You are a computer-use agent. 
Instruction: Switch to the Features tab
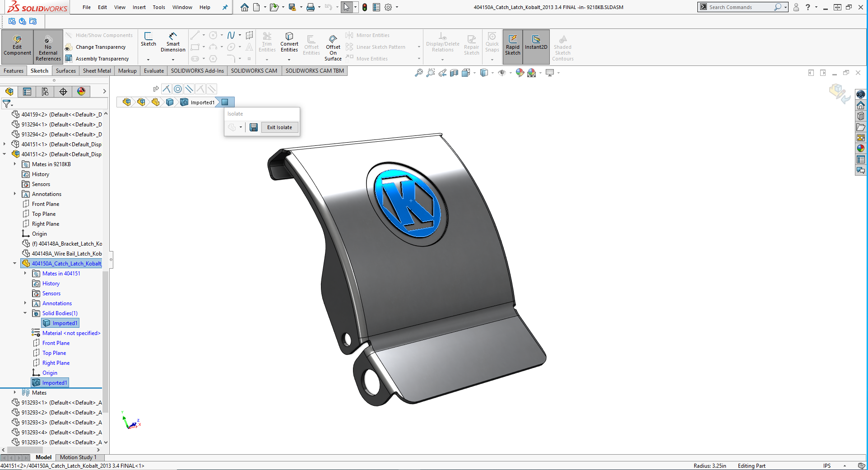point(14,71)
